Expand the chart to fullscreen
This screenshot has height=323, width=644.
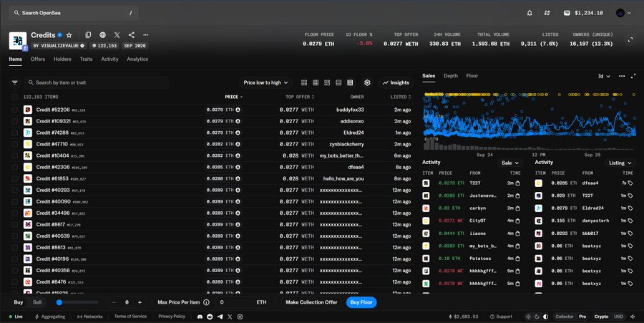633,77
